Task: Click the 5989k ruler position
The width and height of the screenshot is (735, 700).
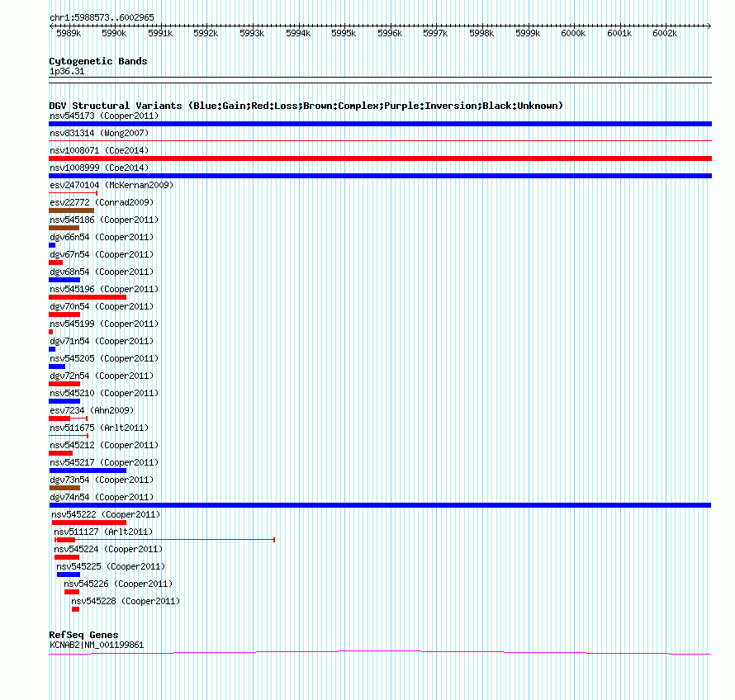Action: coord(69,33)
